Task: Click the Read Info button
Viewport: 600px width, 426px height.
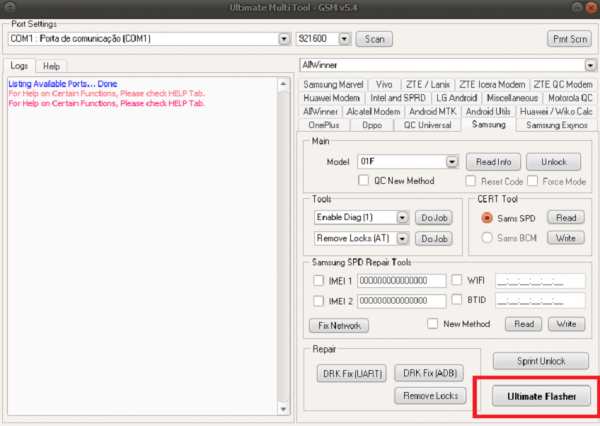Action: (x=493, y=162)
